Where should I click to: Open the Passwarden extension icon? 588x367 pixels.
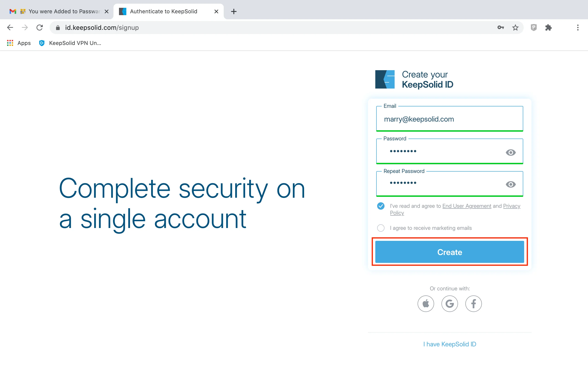[x=534, y=28]
